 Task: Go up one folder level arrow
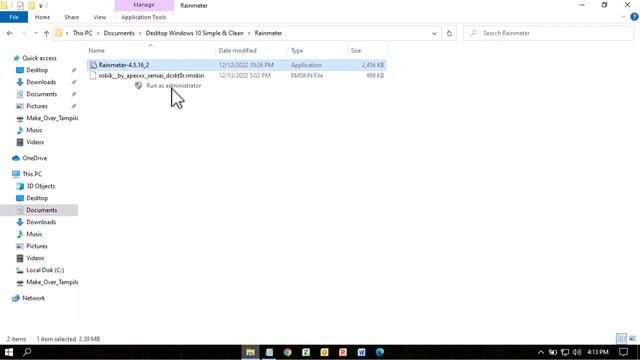pyautogui.click(x=46, y=33)
